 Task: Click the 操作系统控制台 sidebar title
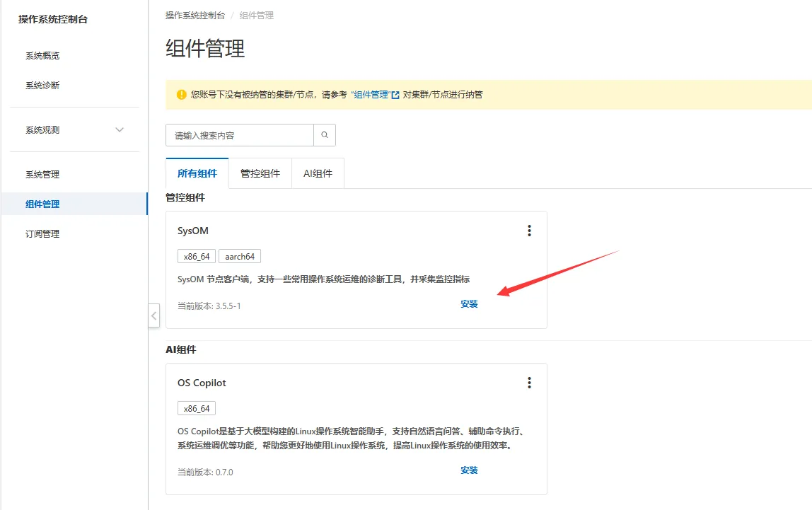coord(53,20)
